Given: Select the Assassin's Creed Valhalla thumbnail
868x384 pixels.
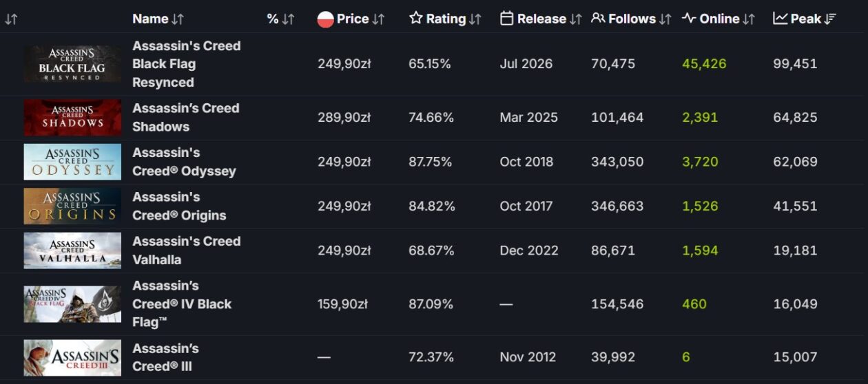Looking at the screenshot, I should (72, 250).
